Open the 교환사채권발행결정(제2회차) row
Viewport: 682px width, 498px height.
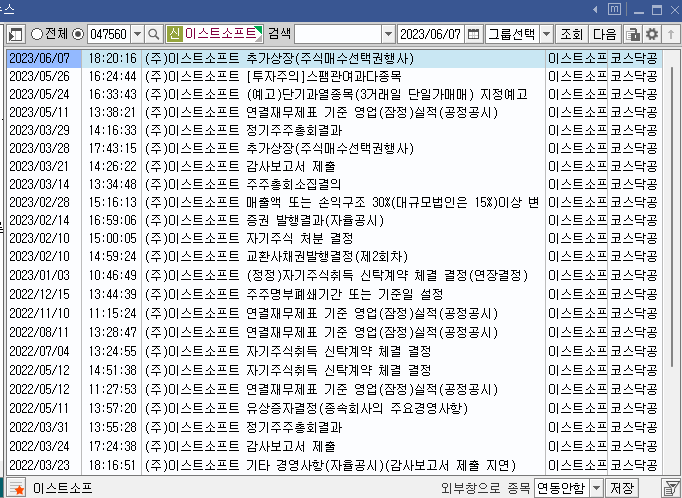tap(334, 257)
